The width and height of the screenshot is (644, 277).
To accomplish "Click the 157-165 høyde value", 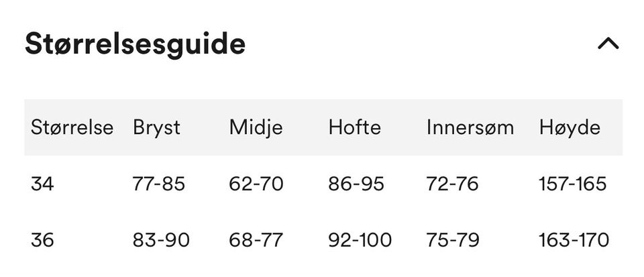I will click(573, 184).
